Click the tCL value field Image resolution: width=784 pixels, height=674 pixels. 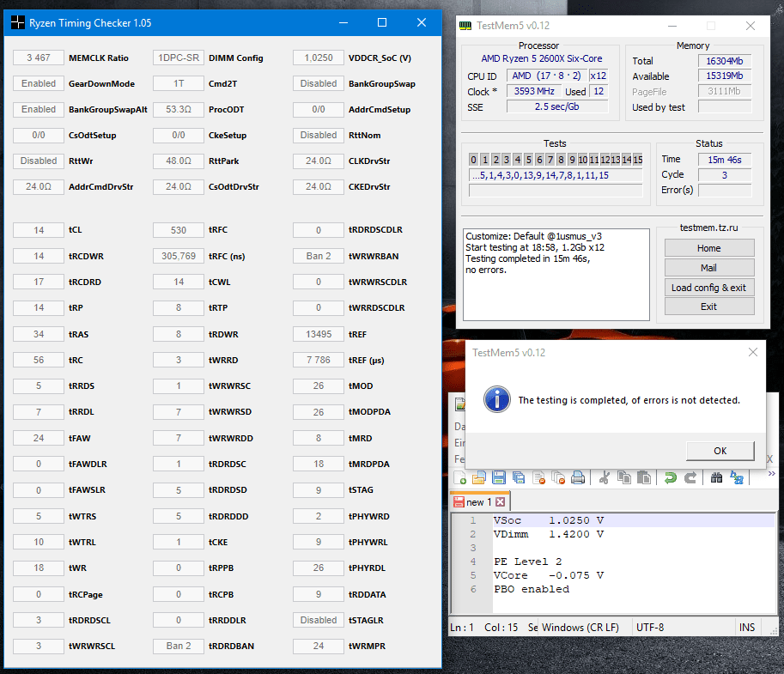(39, 230)
